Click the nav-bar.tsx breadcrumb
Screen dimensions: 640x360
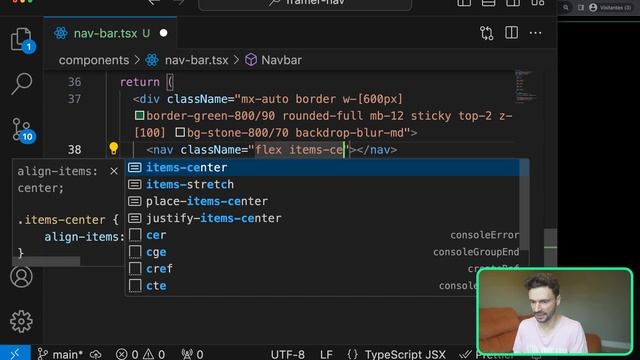(196, 60)
